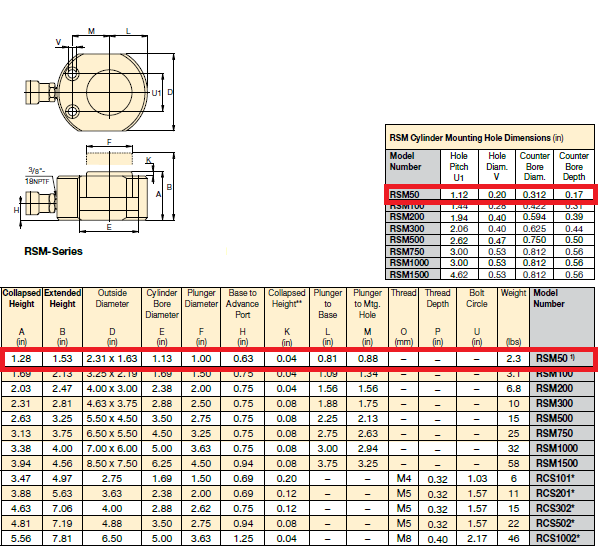
Task: Click RSM50 collapsed height 1.28
Action: (21, 359)
